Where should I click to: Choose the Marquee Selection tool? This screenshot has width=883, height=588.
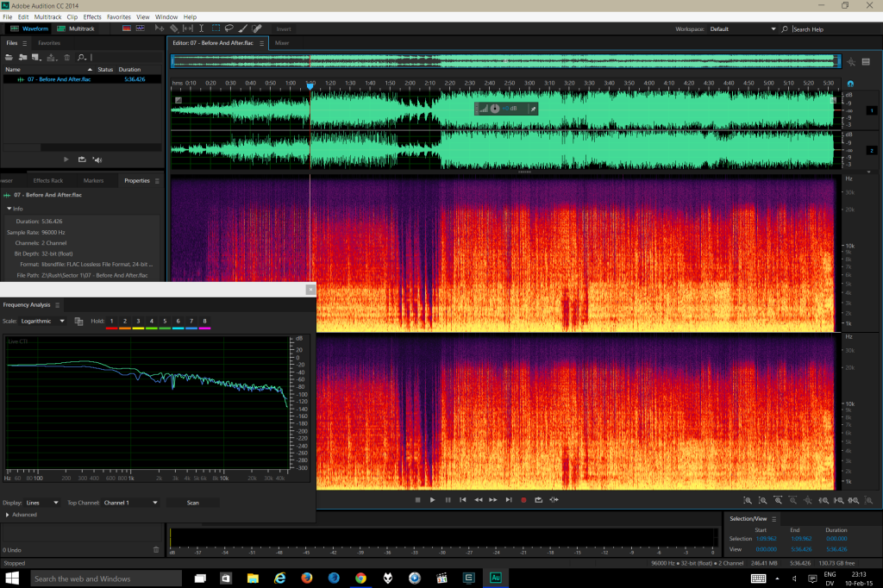216,28
